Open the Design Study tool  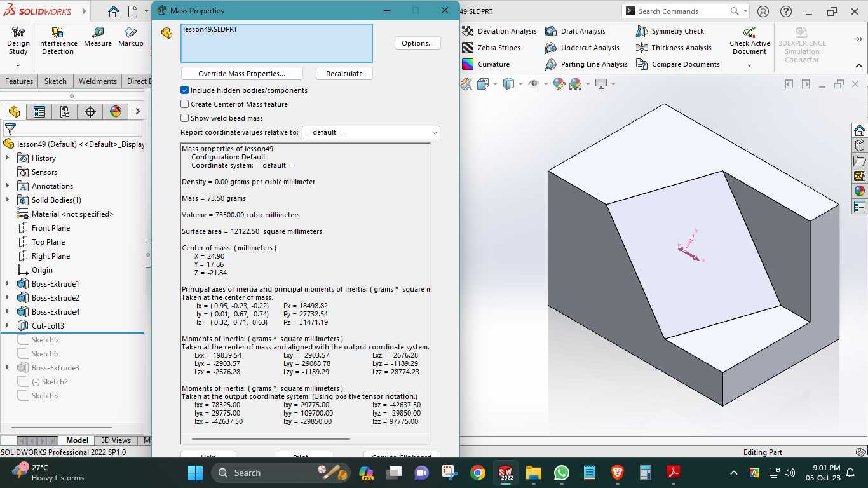(18, 41)
